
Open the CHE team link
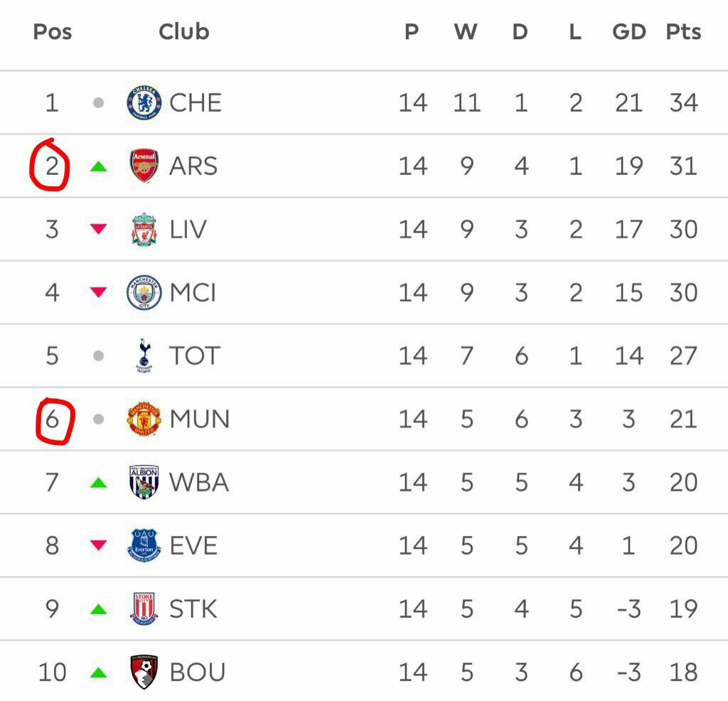[196, 102]
